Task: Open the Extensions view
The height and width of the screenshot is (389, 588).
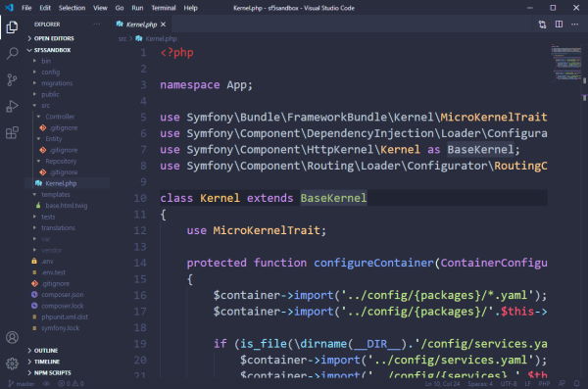Action: coord(12,132)
